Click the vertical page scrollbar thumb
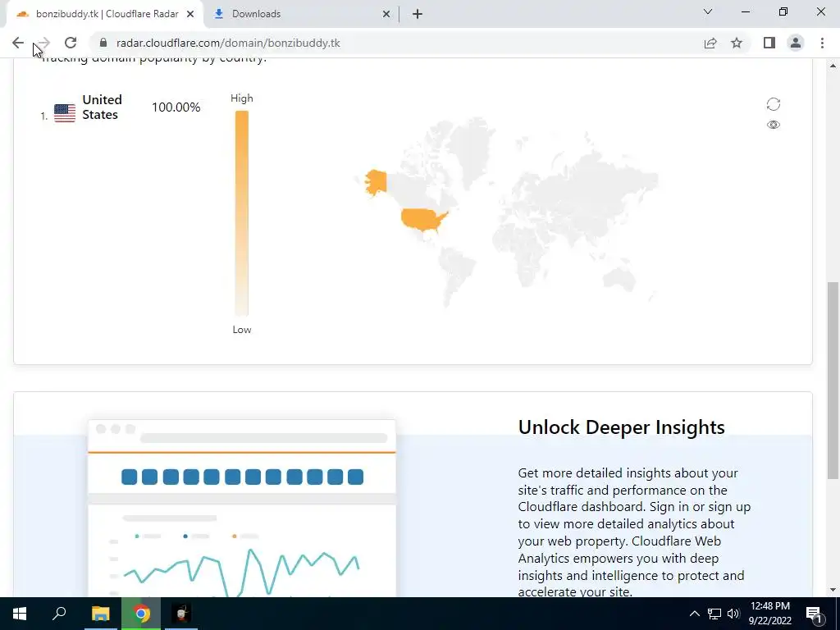The image size is (840, 630). 833,381
